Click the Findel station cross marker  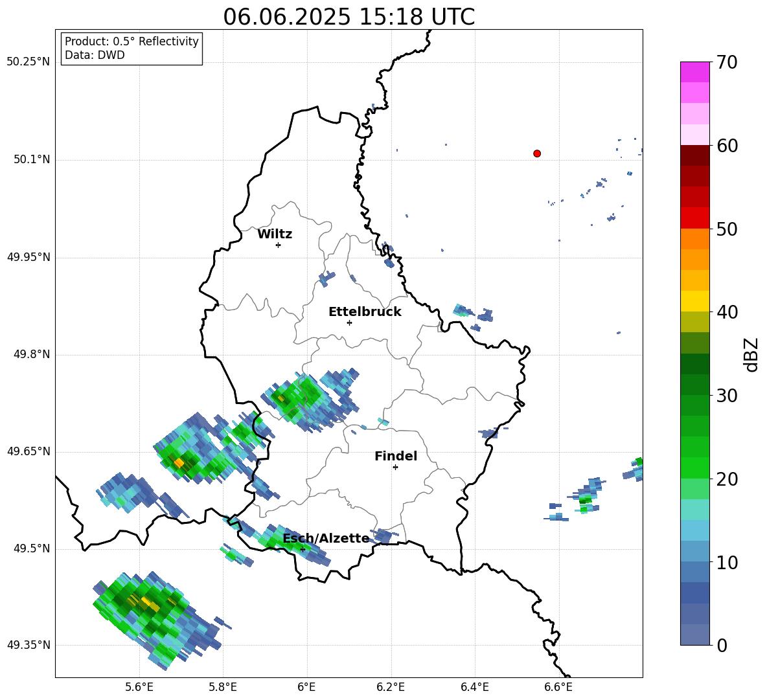[395, 468]
